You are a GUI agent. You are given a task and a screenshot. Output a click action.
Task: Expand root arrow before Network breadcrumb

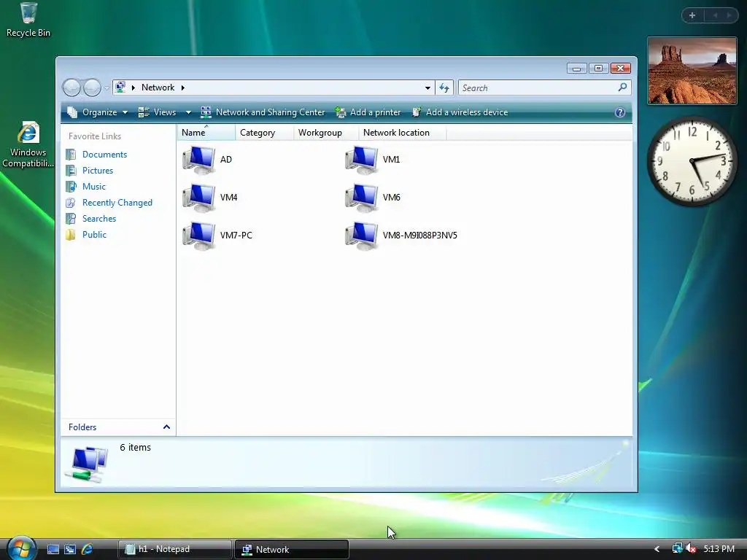click(133, 87)
